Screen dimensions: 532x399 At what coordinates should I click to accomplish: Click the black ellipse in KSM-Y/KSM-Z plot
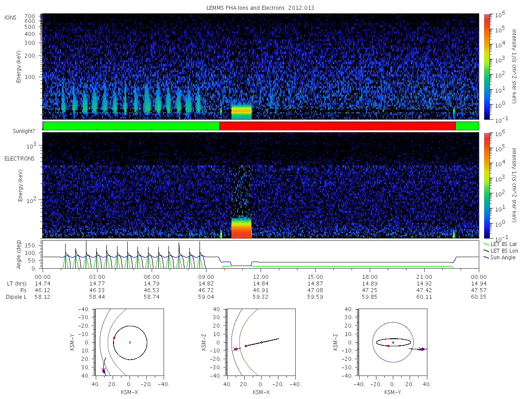393,342
